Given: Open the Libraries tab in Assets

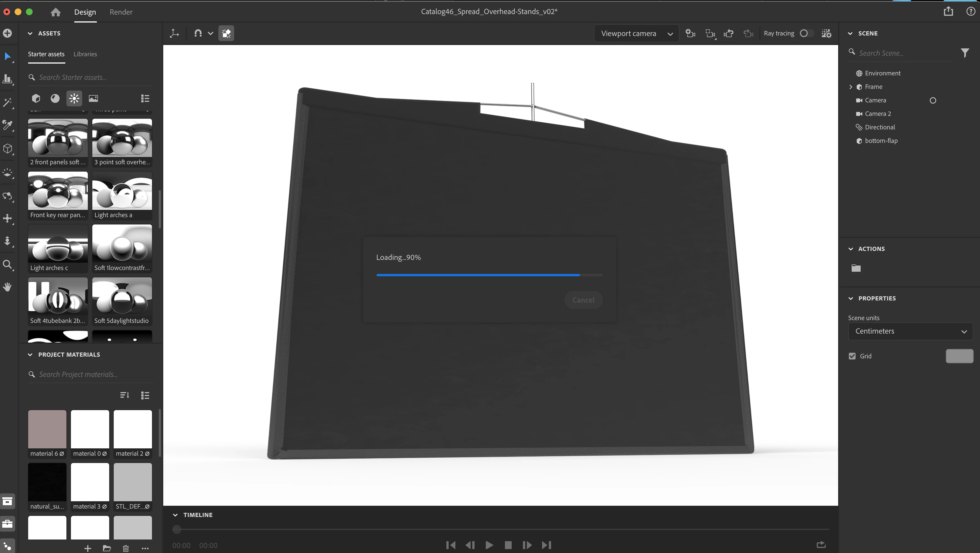Looking at the screenshot, I should point(85,54).
